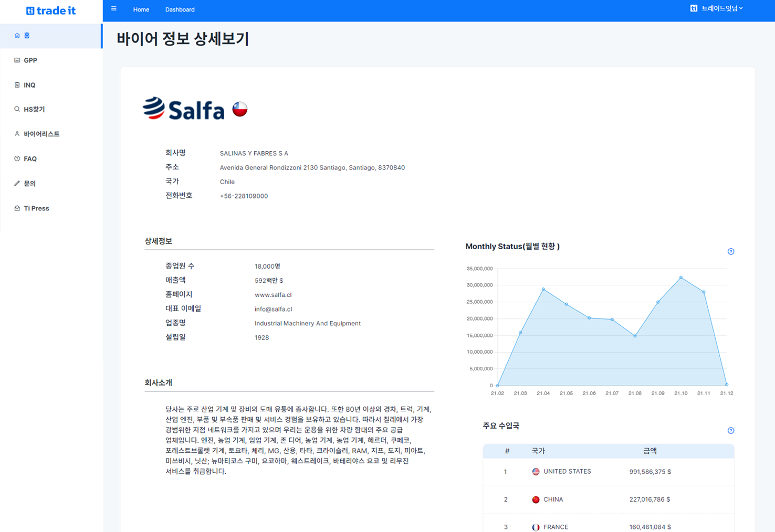The width and height of the screenshot is (775, 532).
Task: Navigate to 바이어리스트 in sidebar
Action: (41, 134)
